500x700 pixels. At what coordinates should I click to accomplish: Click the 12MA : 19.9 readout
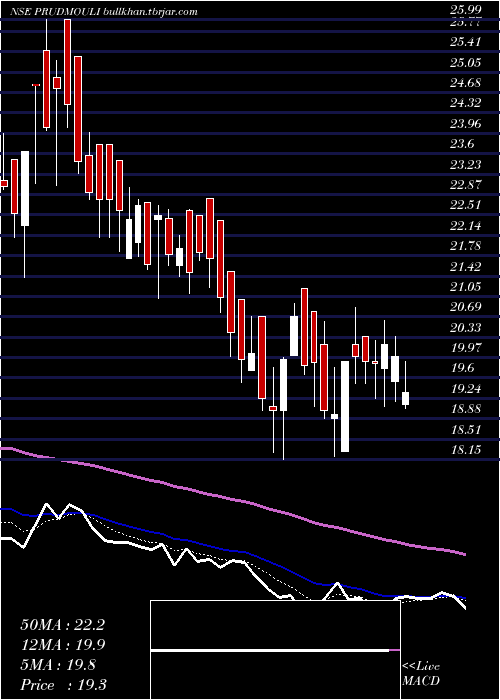tap(62, 645)
